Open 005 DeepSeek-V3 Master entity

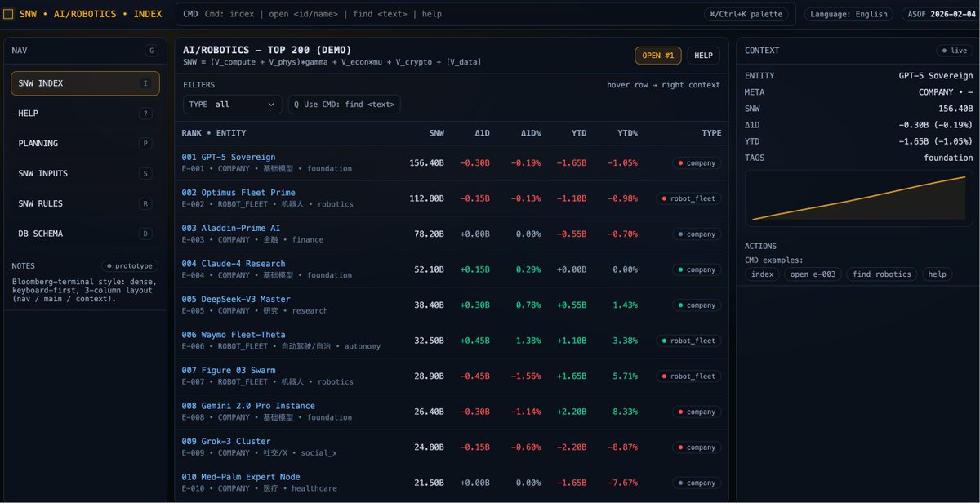click(236, 299)
